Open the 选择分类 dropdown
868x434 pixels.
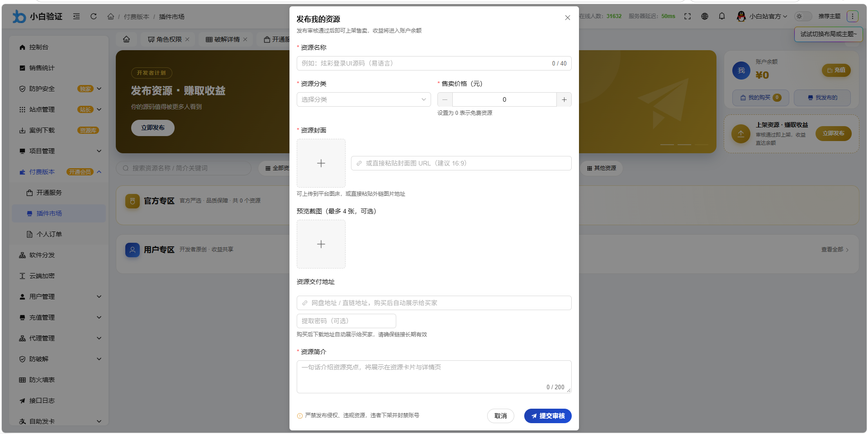coord(364,99)
